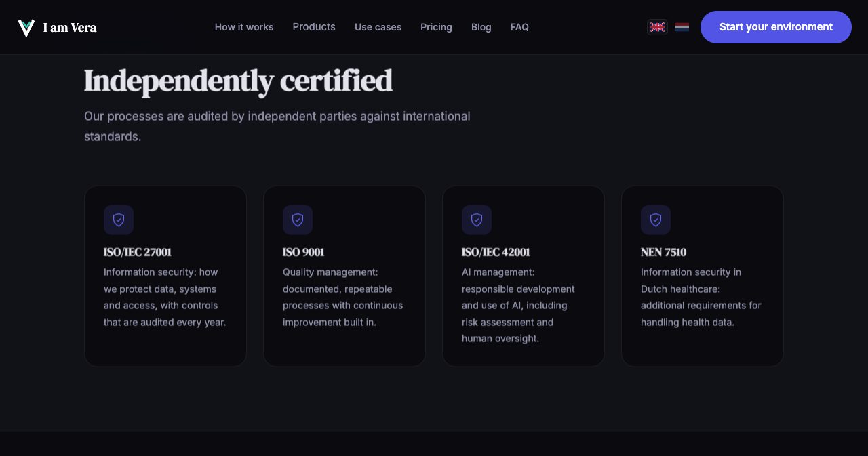Click the 'Quality management: documented' description text
This screenshot has height=456, width=868.
343,297
